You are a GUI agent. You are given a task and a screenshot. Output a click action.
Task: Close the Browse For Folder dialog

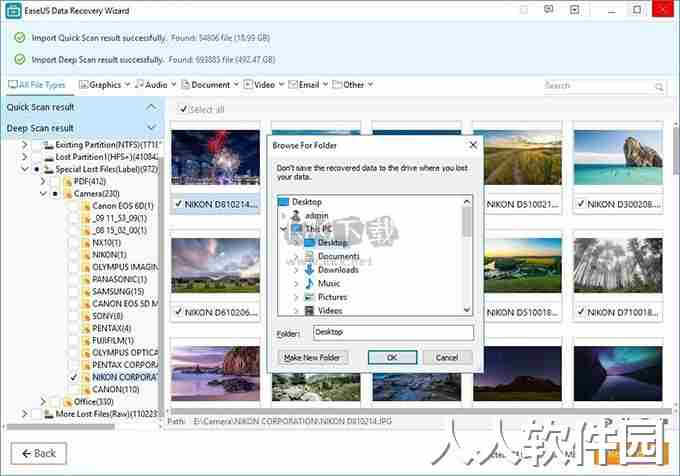(x=473, y=145)
